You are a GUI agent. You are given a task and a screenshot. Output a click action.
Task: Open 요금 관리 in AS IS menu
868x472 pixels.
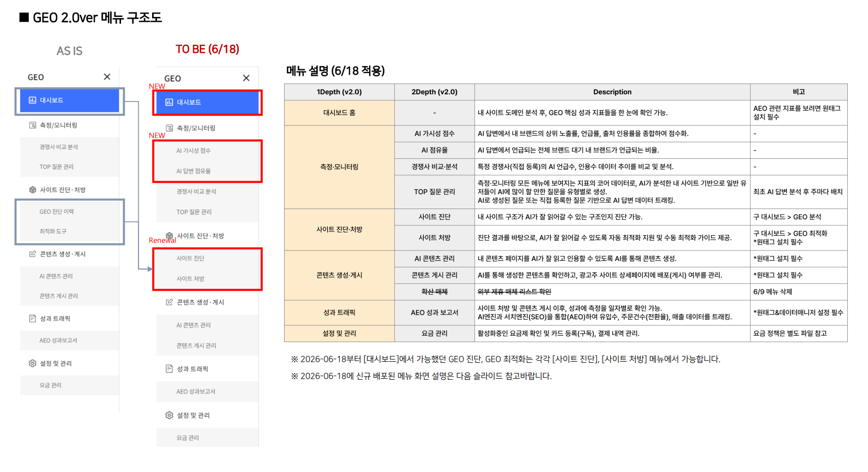50,385
